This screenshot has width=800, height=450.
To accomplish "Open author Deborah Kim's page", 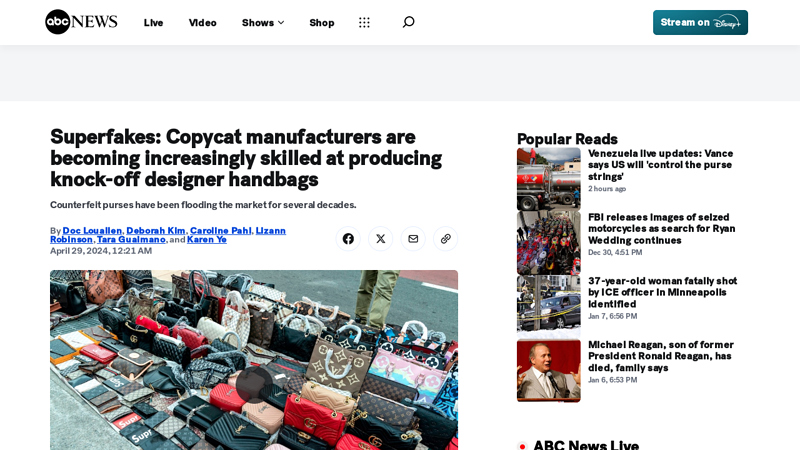I will pos(156,231).
